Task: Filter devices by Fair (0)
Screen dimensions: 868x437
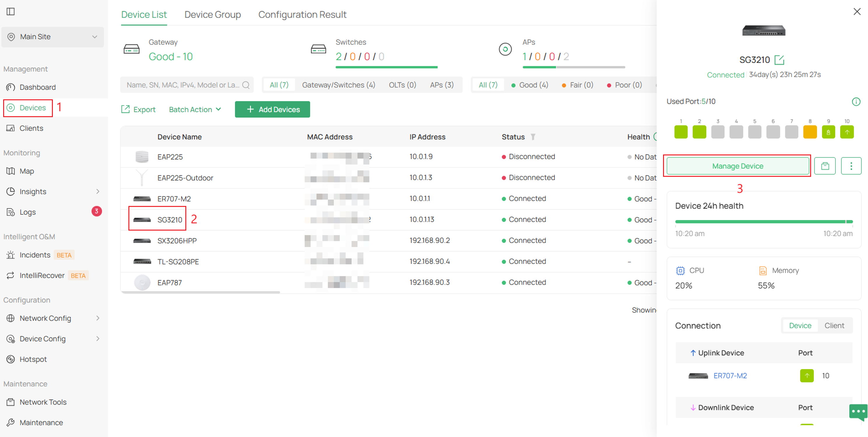Action: [577, 85]
